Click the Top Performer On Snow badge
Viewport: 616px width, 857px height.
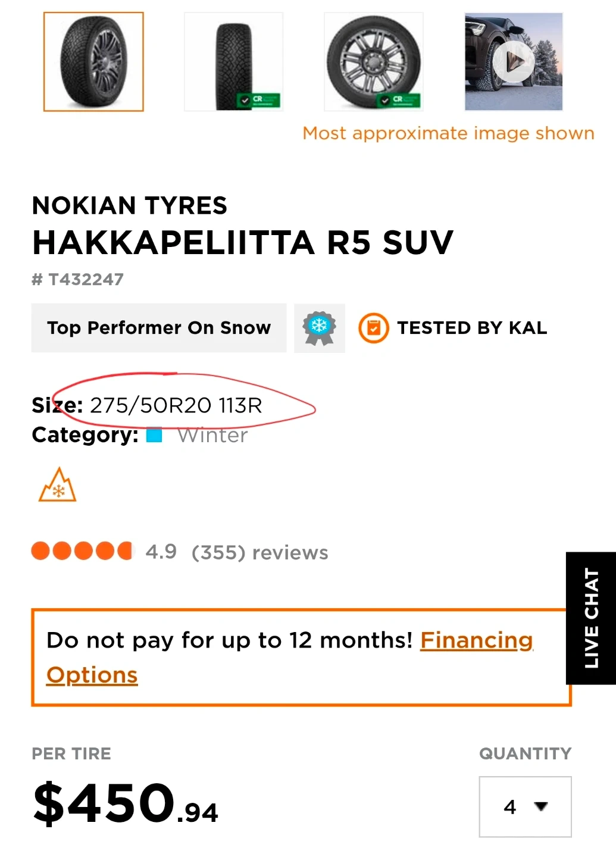point(159,328)
